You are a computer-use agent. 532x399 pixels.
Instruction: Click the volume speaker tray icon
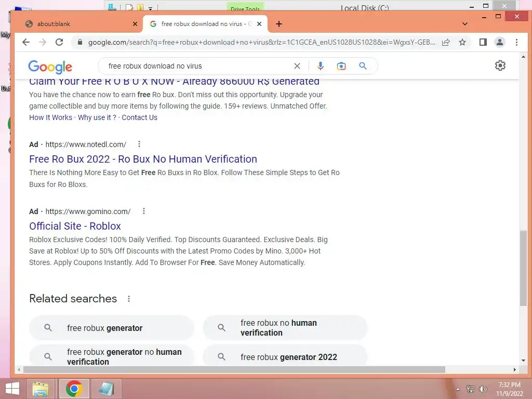483,389
